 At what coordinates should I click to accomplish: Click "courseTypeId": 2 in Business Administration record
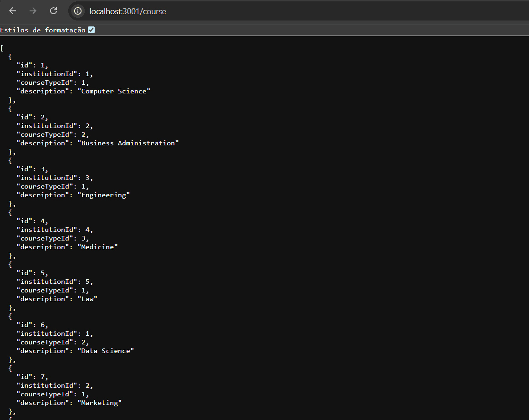53,135
